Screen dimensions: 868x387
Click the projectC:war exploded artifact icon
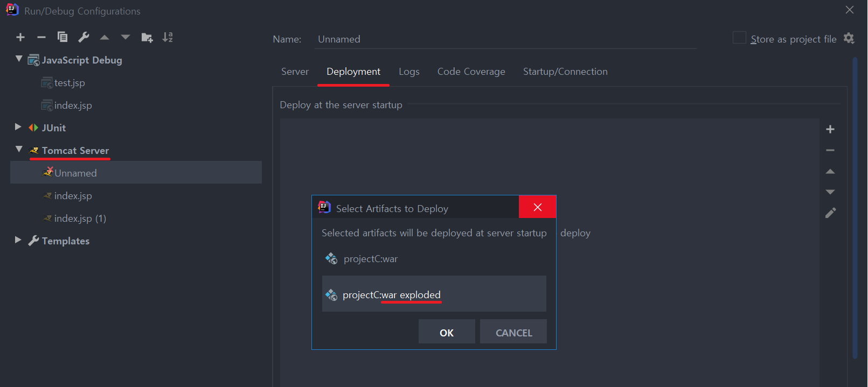pyautogui.click(x=331, y=295)
